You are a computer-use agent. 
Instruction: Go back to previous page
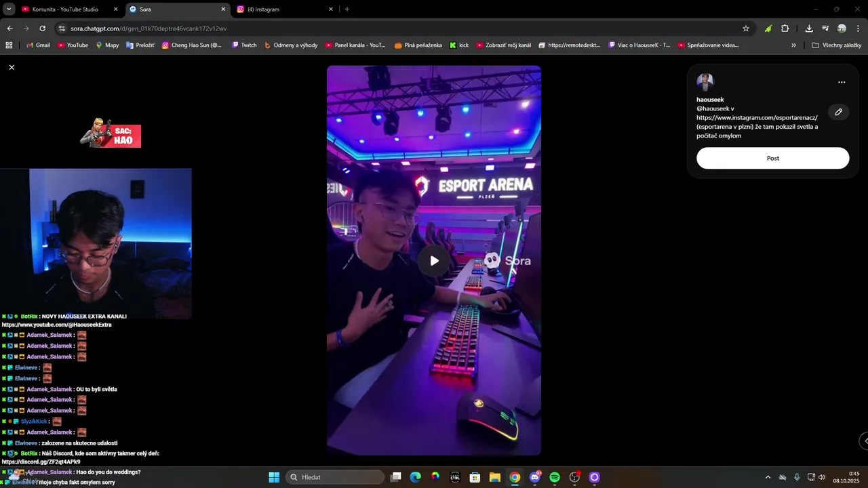9,28
